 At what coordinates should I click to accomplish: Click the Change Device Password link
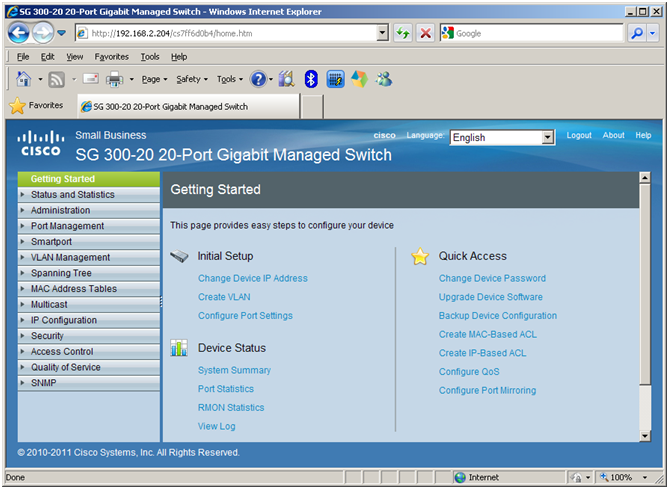492,279
